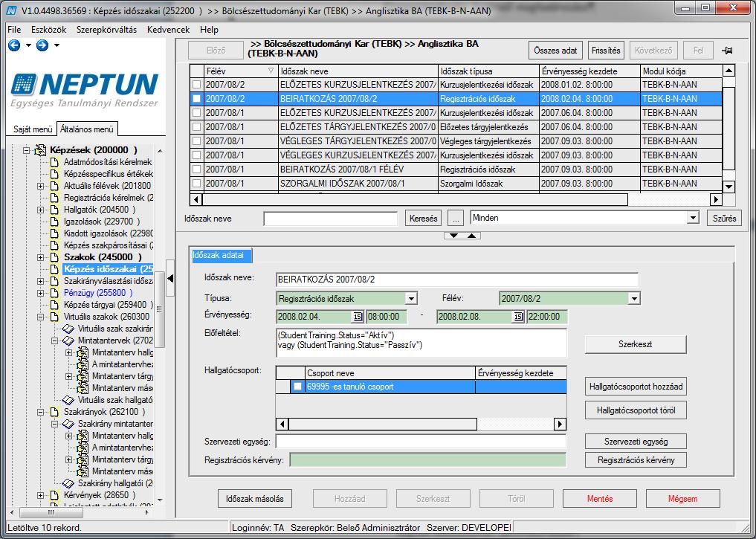
Task: Click the Keresés button
Action: (423, 219)
